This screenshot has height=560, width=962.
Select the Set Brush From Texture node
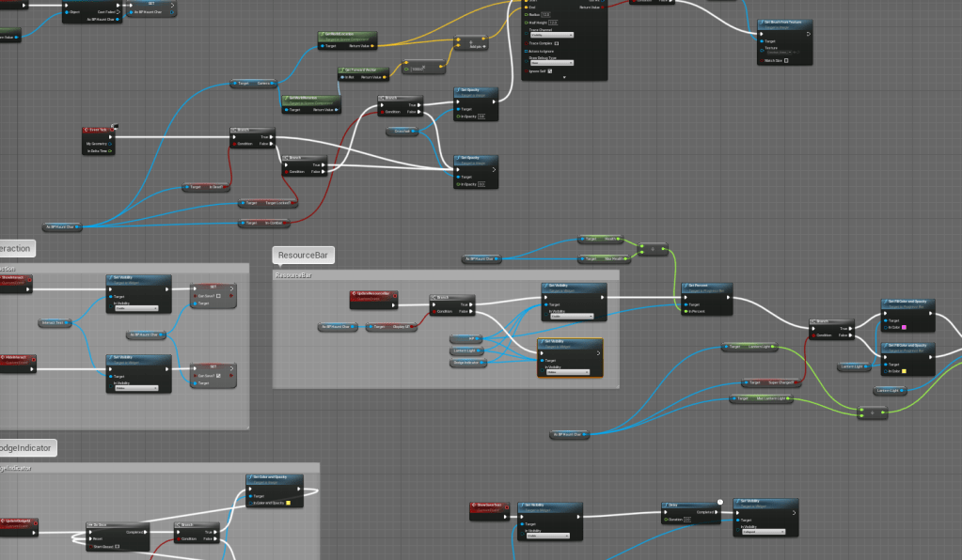click(x=784, y=23)
